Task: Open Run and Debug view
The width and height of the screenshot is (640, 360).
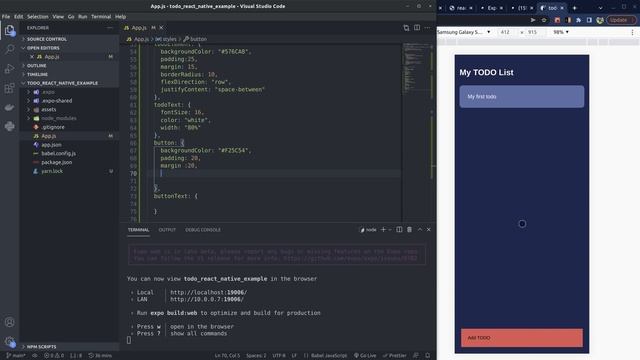Action: click(x=9, y=69)
